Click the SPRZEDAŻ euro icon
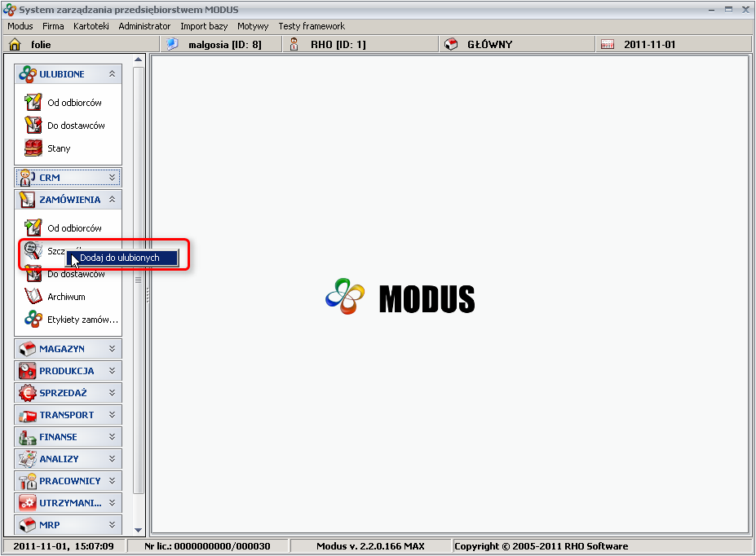The image size is (756, 556). [27, 393]
